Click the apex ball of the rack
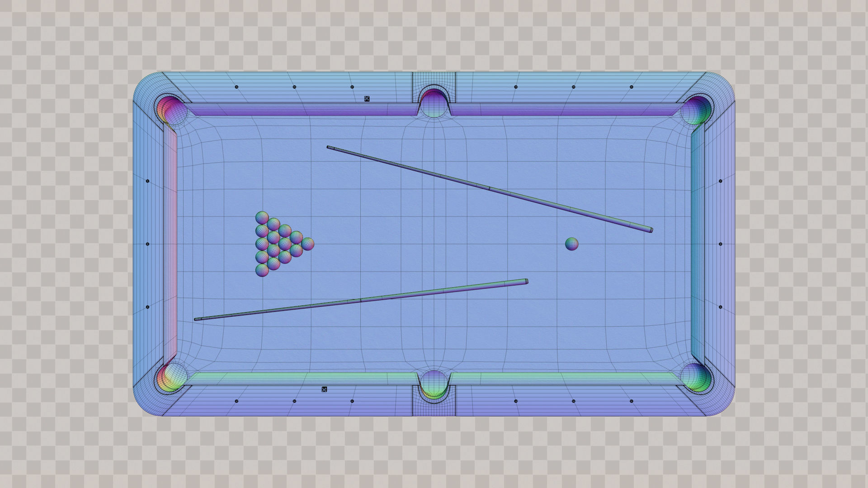 tap(308, 244)
